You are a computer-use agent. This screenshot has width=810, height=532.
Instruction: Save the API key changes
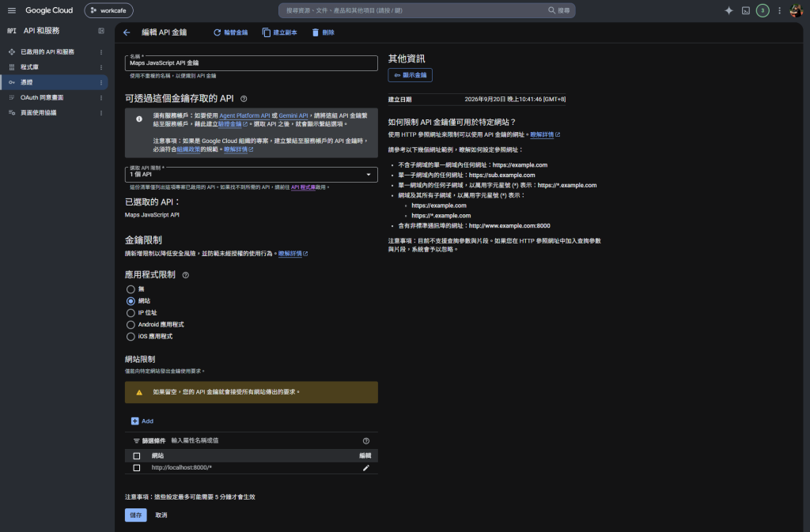[136, 515]
